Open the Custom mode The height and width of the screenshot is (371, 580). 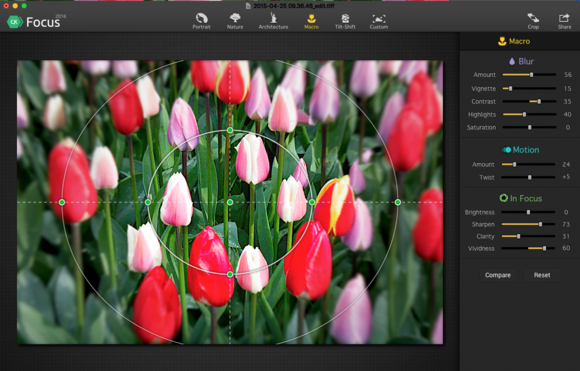tap(379, 21)
